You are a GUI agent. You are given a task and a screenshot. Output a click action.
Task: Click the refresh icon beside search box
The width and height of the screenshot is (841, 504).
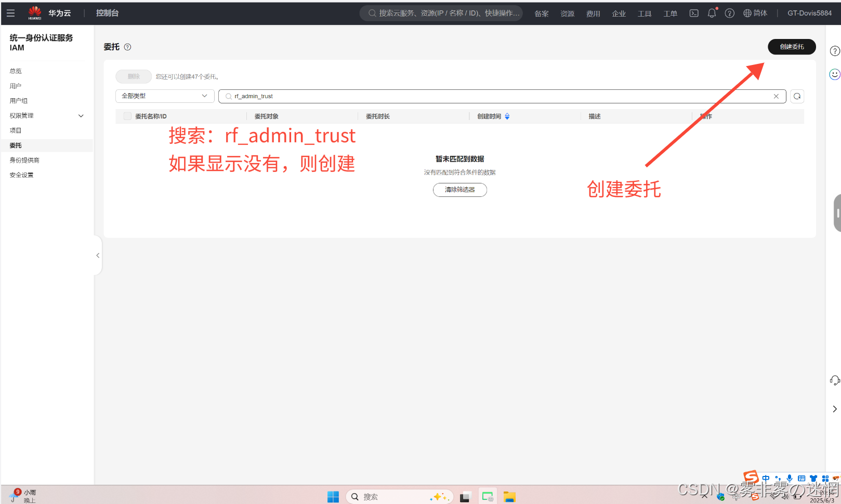(797, 96)
